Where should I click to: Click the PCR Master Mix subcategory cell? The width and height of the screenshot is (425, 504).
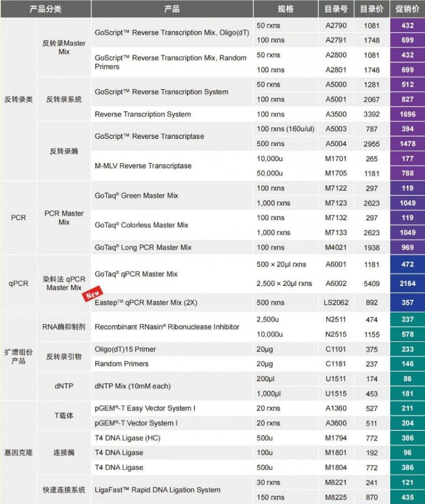(x=64, y=217)
